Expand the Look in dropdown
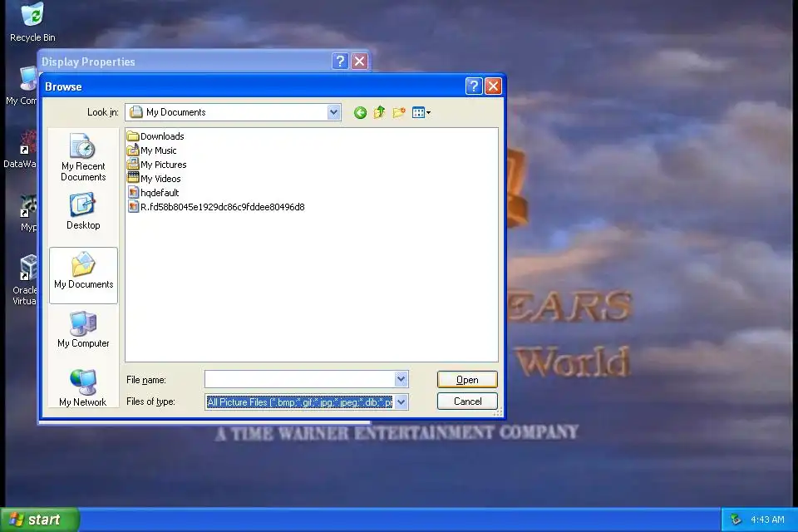 [x=333, y=112]
